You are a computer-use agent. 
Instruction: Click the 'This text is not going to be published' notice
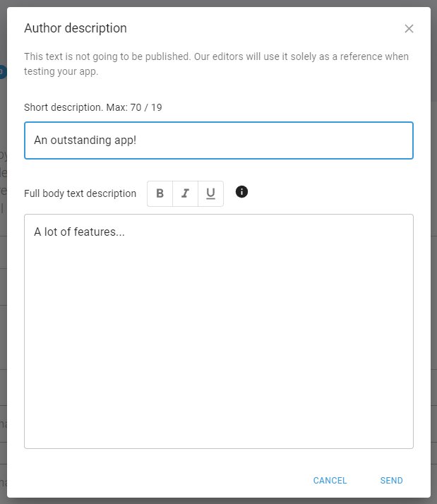coord(217,64)
